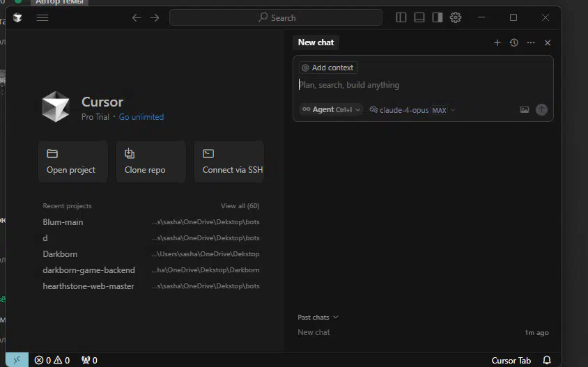Click Go unlimited link
Screen dimensions: 588x367
coord(141,117)
